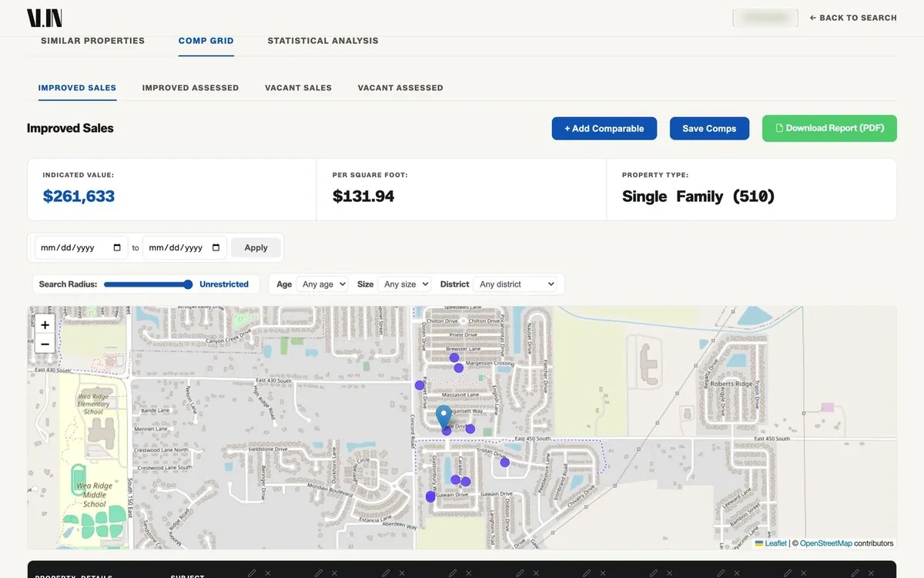The width and height of the screenshot is (924, 578).
Task: Open the start date calendar picker icon
Action: [x=117, y=247]
